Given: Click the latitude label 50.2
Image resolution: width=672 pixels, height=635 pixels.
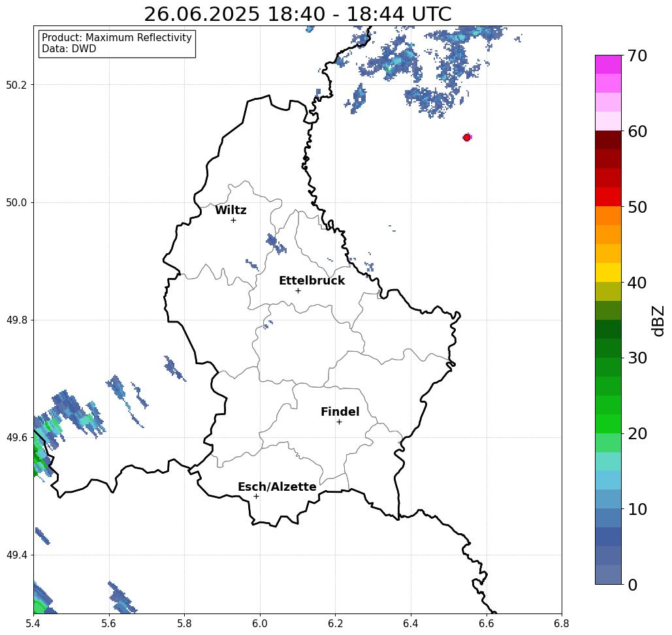Looking at the screenshot, I should pos(16,85).
